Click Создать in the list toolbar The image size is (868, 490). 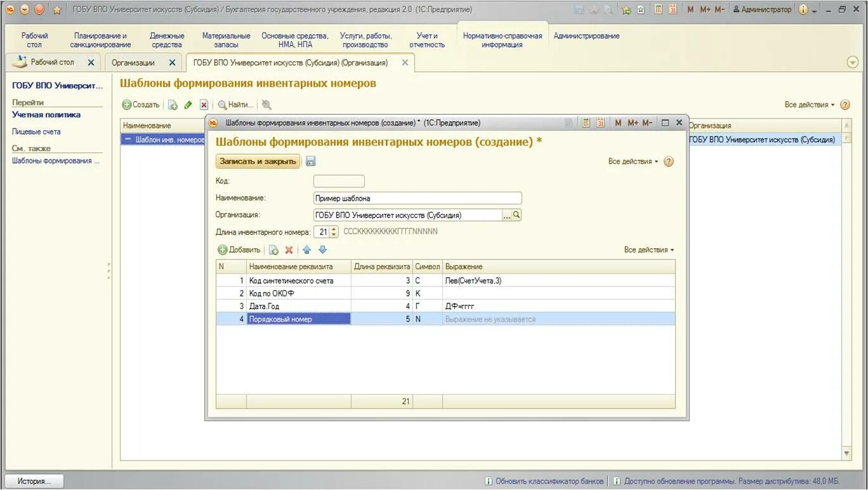(x=141, y=105)
